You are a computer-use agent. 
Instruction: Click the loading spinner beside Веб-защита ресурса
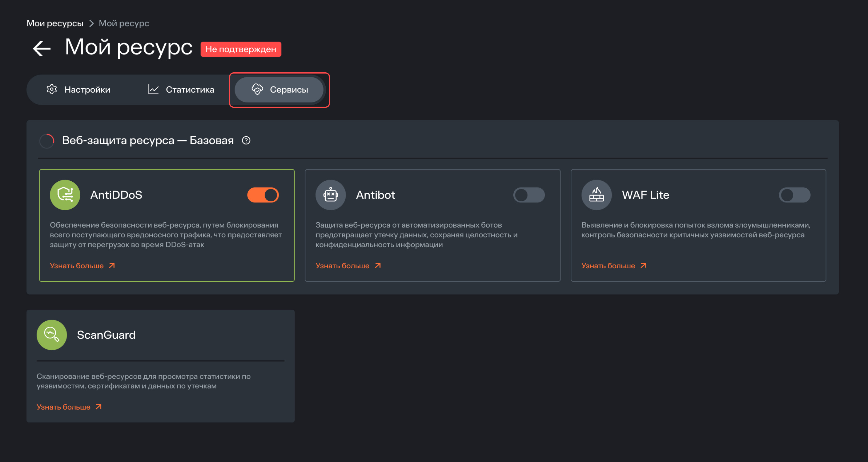click(47, 141)
